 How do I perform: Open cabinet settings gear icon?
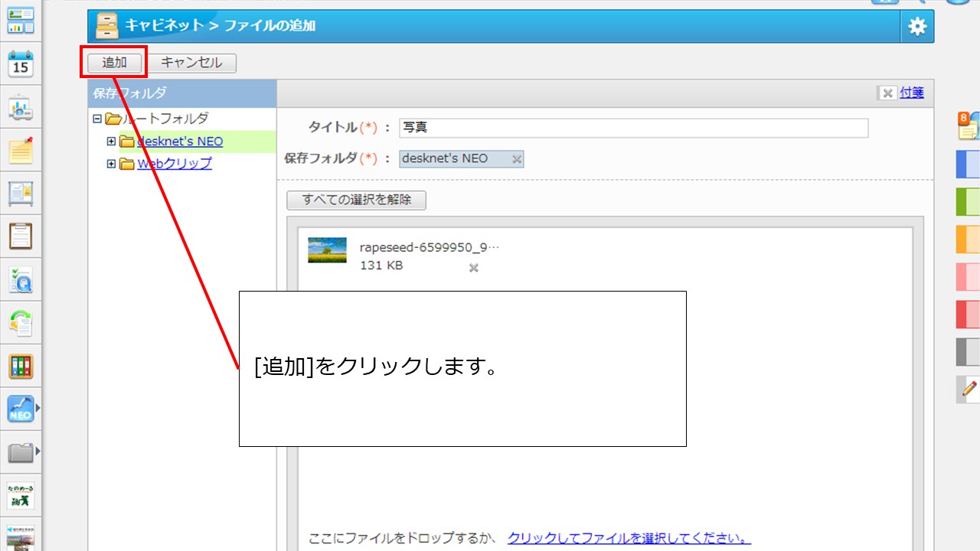click(916, 27)
